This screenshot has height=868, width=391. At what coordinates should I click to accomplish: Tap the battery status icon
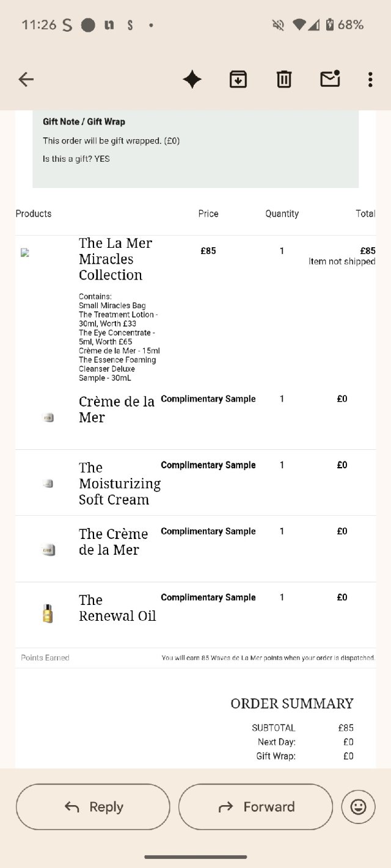point(331,25)
